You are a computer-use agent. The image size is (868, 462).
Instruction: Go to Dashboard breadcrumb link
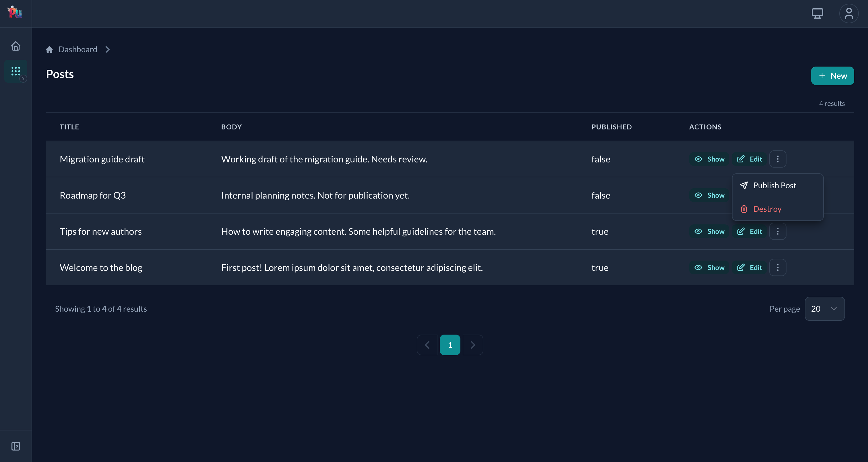(x=78, y=50)
